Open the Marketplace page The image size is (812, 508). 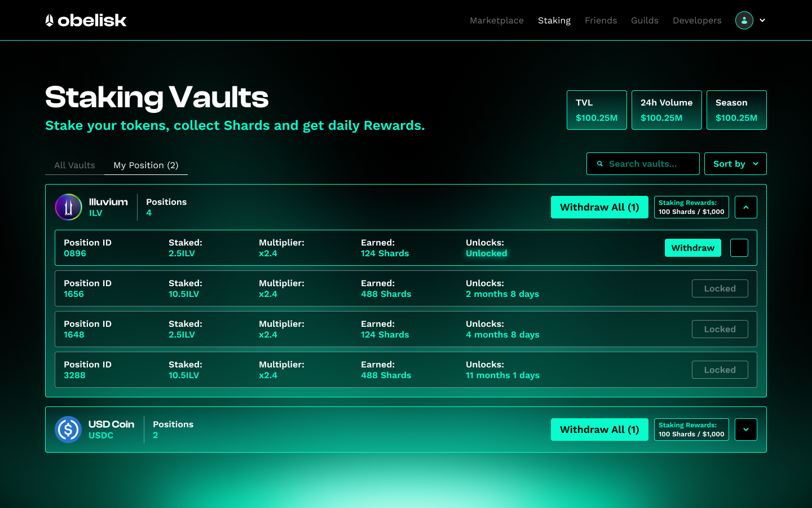pyautogui.click(x=497, y=20)
